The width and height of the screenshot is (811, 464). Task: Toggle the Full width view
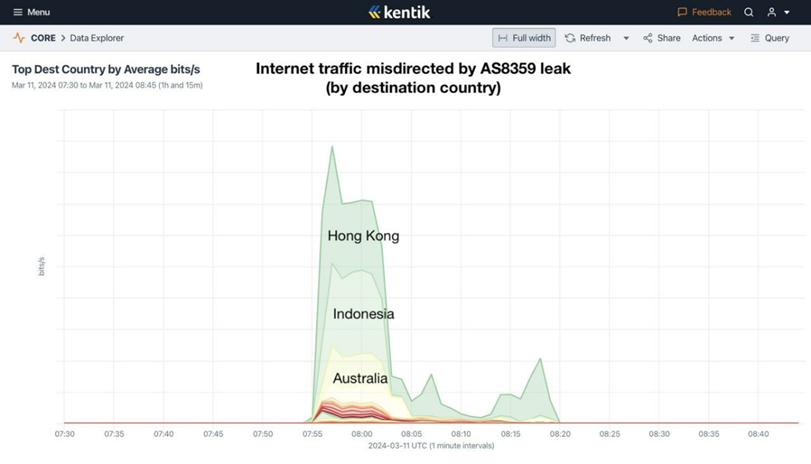pos(524,38)
